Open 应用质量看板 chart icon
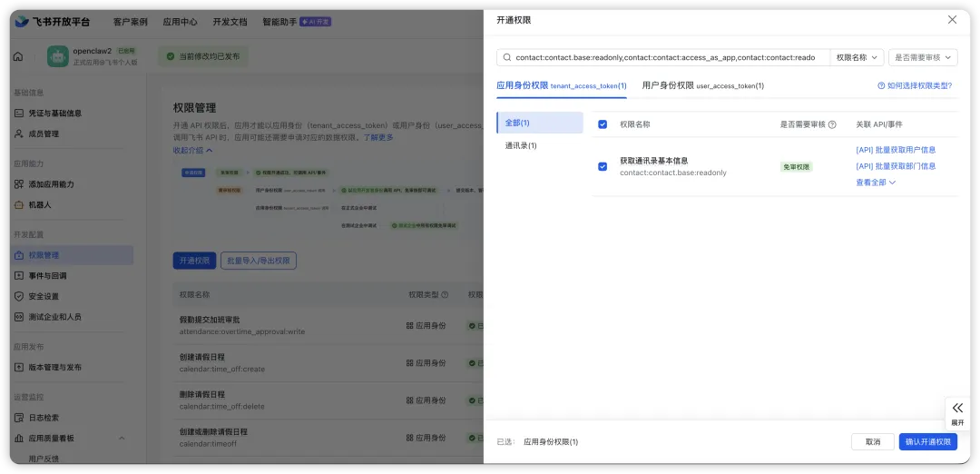 (19, 439)
